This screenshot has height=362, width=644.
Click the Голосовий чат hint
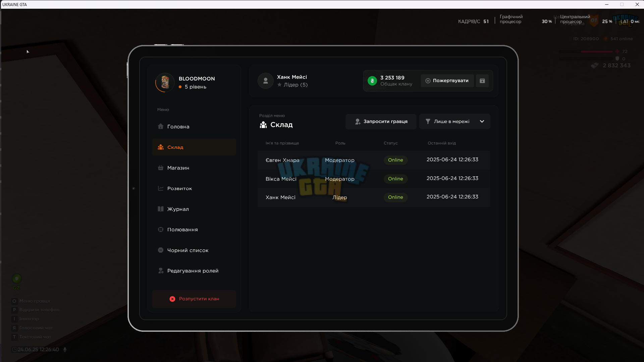coord(32,328)
